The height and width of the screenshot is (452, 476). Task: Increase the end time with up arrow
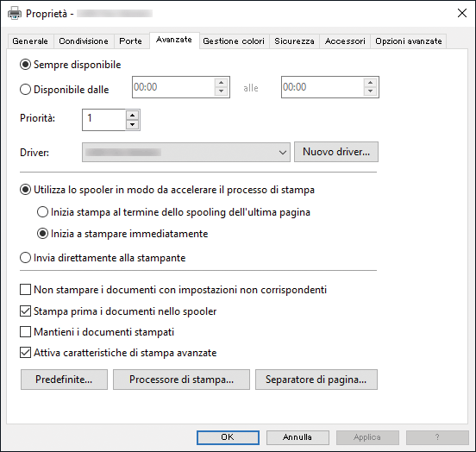coord(370,83)
